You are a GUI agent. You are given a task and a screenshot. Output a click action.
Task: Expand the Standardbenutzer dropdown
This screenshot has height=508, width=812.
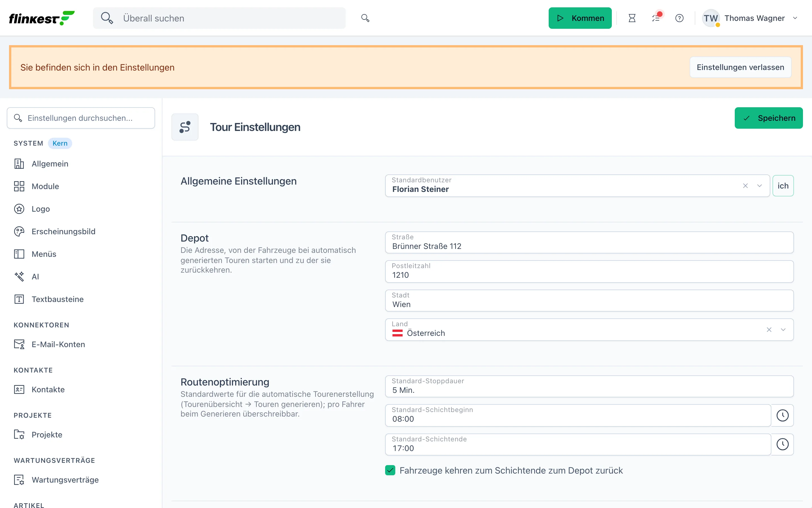pyautogui.click(x=759, y=186)
